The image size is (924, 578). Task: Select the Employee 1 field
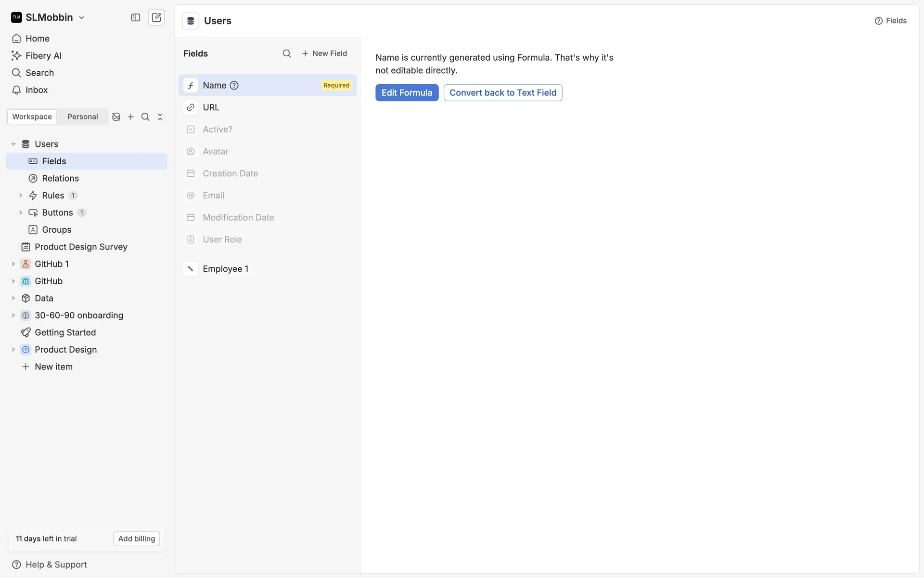tap(225, 269)
